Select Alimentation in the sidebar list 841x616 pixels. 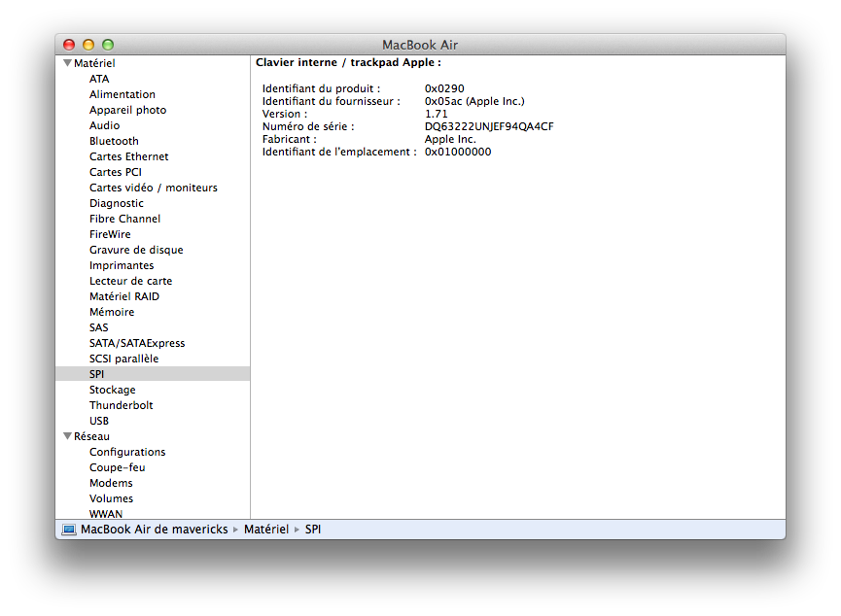(122, 94)
